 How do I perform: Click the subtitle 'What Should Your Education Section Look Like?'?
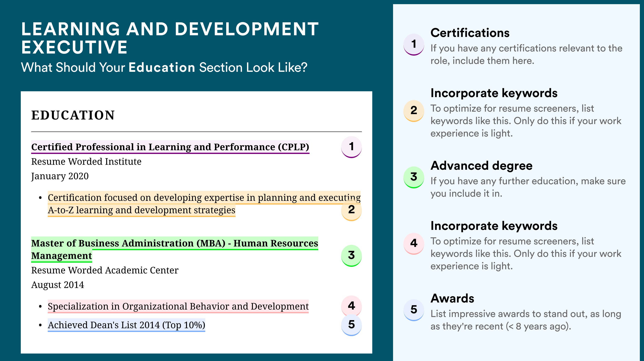point(164,68)
